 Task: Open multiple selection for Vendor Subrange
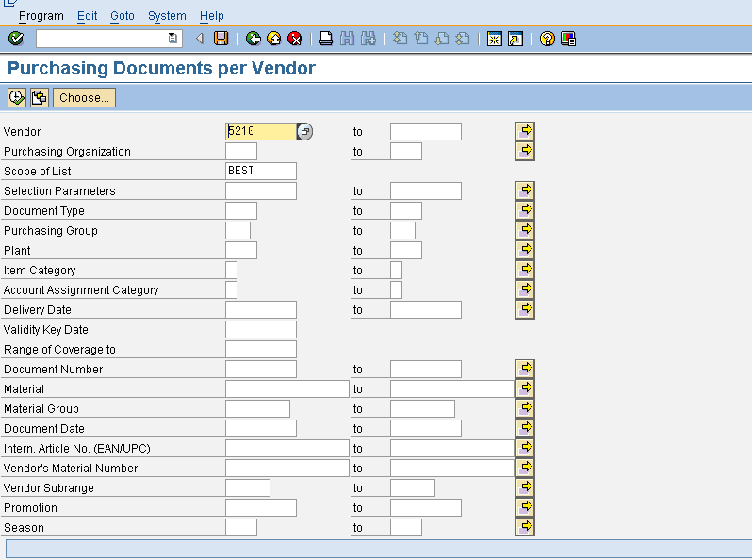pyautogui.click(x=525, y=487)
